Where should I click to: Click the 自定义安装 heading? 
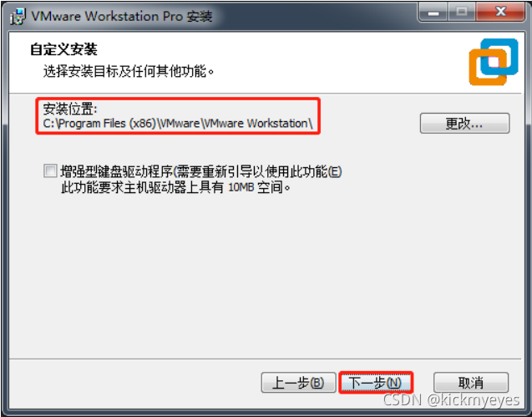pyautogui.click(x=63, y=49)
